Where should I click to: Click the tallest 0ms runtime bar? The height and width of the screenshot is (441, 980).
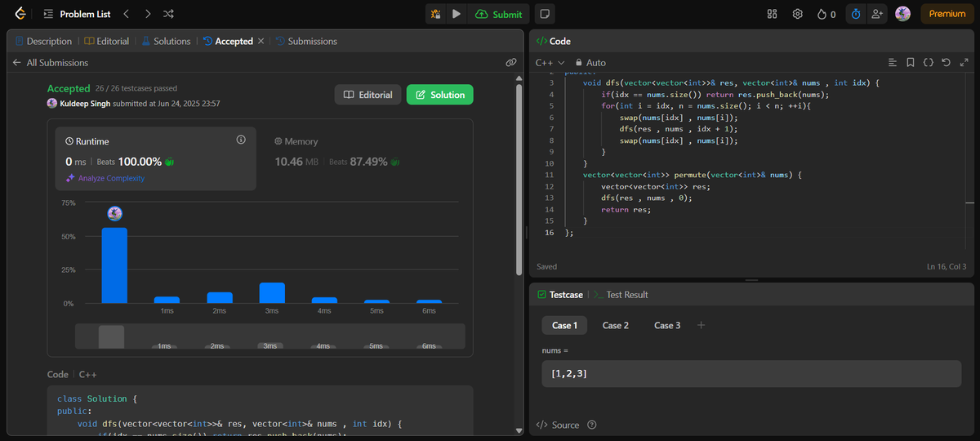[x=114, y=265]
